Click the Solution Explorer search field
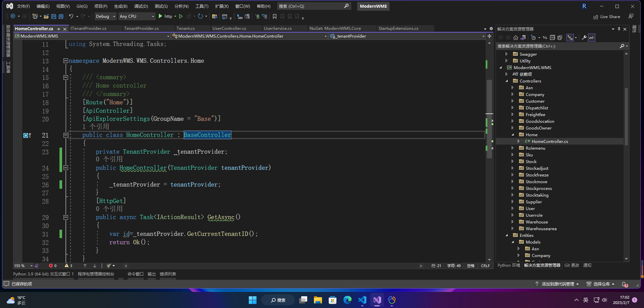This screenshot has width=644, height=308. [562, 46]
